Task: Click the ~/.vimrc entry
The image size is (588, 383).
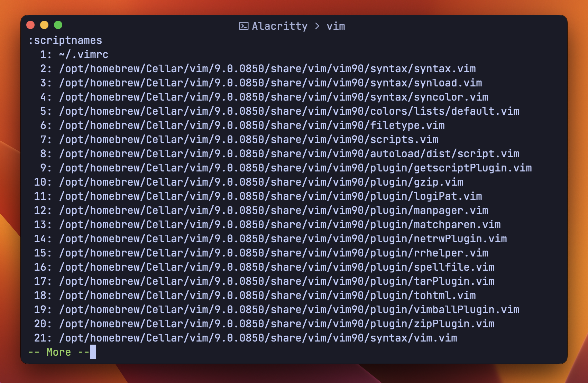Action: [x=84, y=55]
